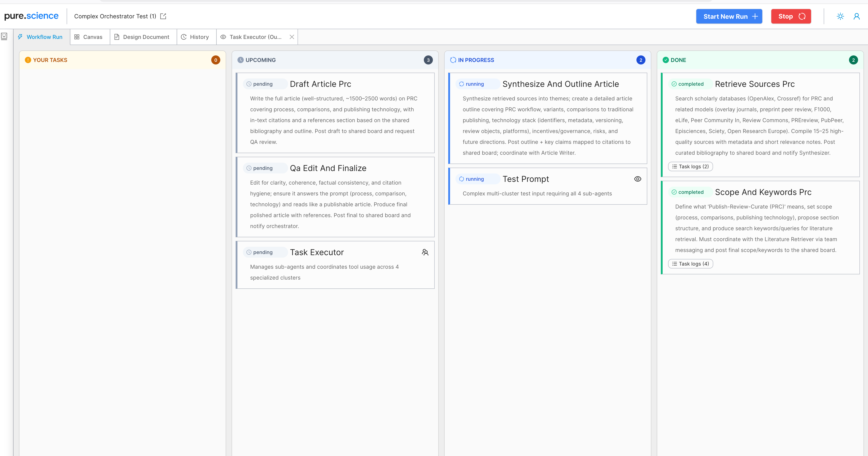
Task: Open the Design Document tab
Action: pos(142,37)
